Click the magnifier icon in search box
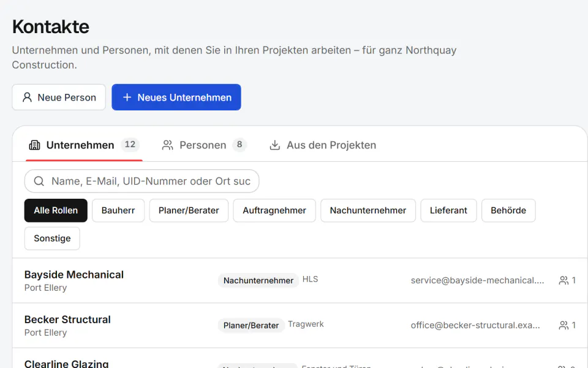 click(39, 181)
